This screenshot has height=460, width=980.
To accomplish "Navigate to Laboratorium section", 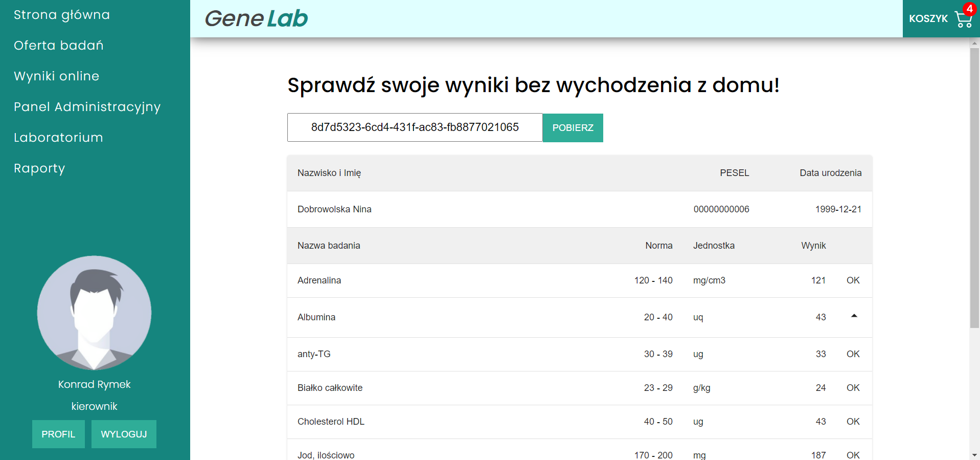I will [58, 138].
